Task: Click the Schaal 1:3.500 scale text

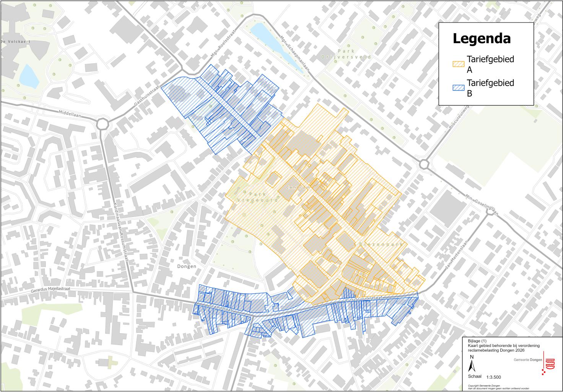Action: [484, 377]
